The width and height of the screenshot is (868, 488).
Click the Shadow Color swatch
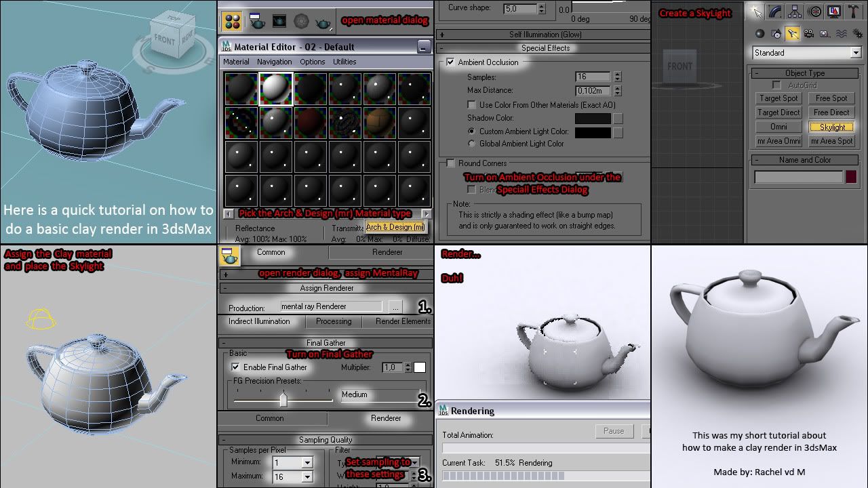593,118
